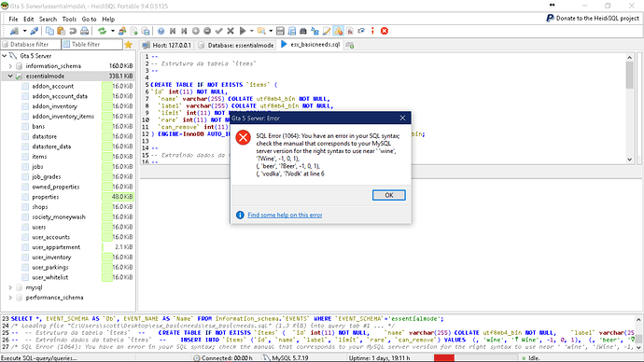Screen dimensions: 644x362
Task: Open the session manager dropdown arrow
Action: click(x=24, y=31)
